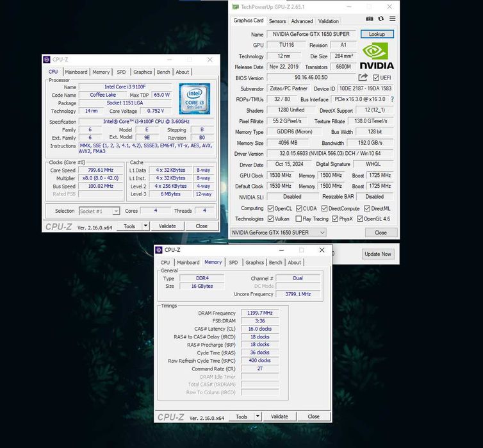Click Validate in CPU-Z memory window
This screenshot has height=448, width=483.
tap(279, 416)
